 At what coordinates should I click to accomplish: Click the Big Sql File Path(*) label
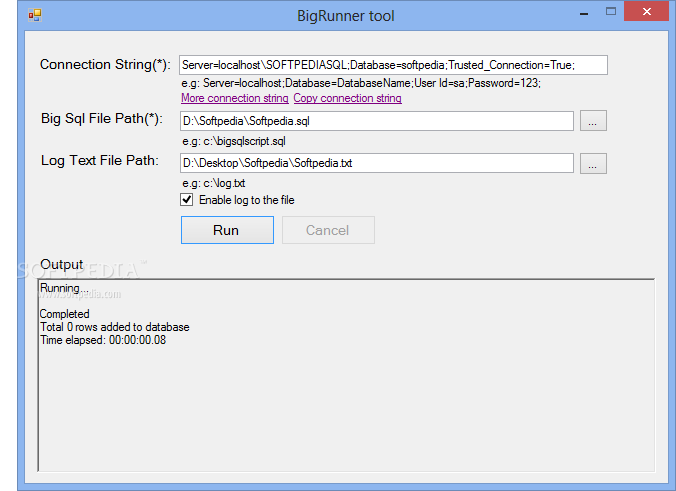point(101,120)
